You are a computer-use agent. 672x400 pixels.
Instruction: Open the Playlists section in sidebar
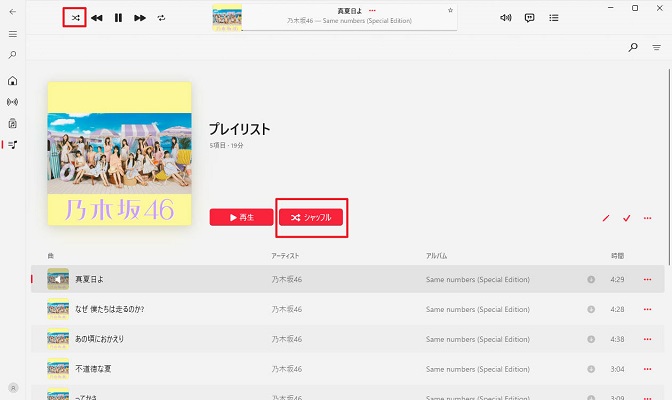tap(12, 145)
